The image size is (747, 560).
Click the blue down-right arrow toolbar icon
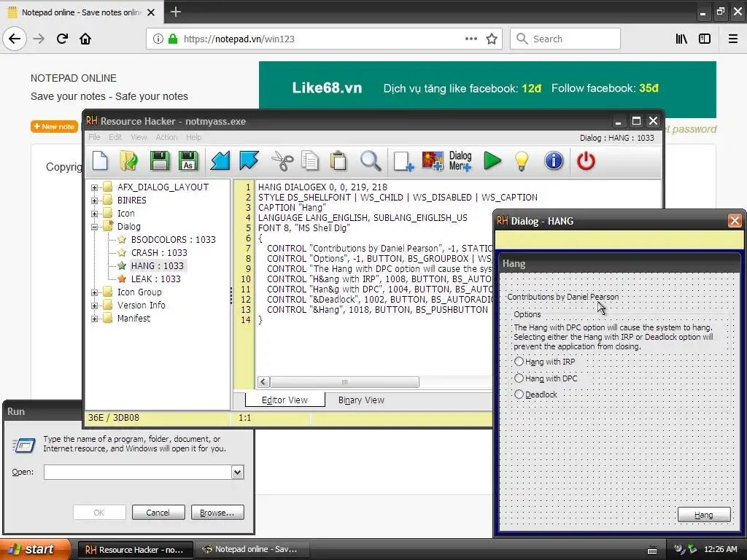pos(249,161)
